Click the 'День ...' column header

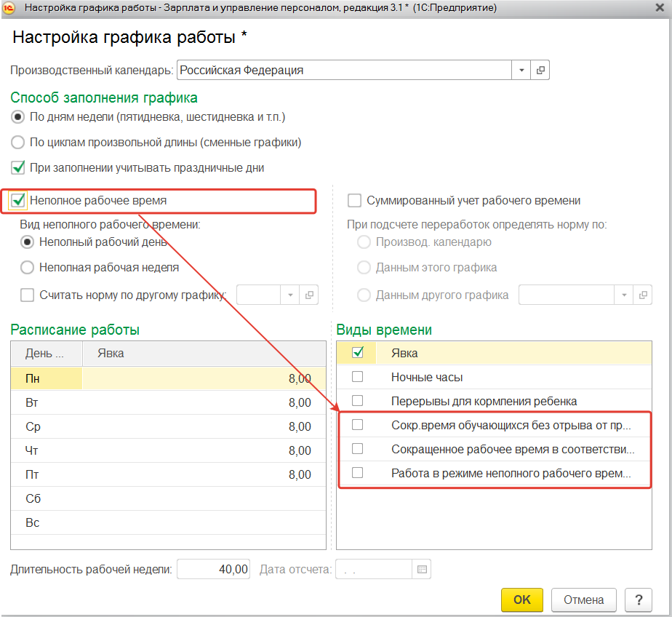tap(47, 354)
